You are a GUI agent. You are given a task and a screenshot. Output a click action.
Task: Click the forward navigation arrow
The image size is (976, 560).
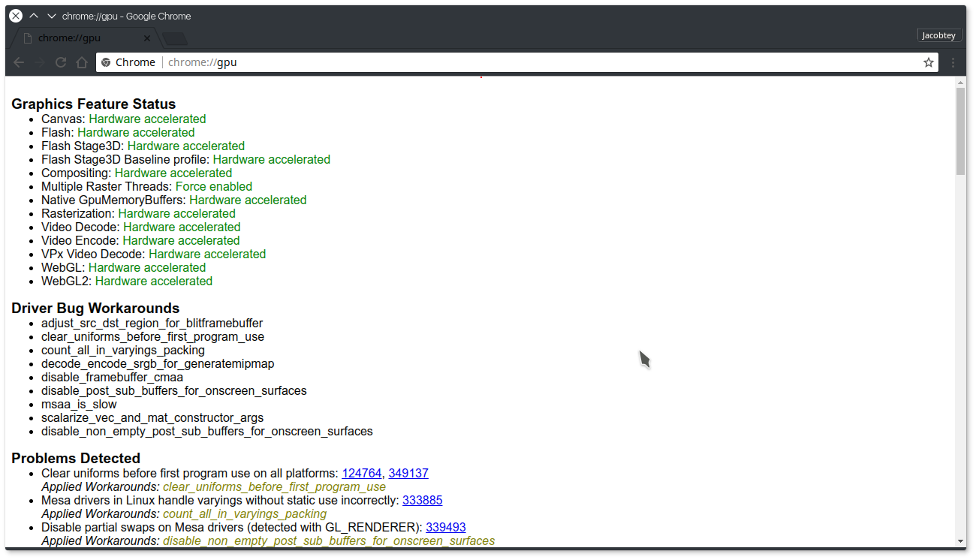coord(40,62)
